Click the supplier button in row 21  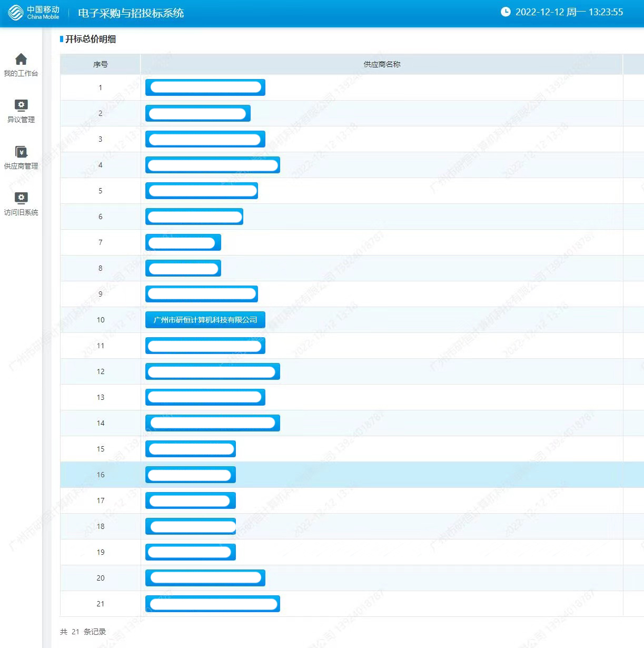tap(212, 604)
